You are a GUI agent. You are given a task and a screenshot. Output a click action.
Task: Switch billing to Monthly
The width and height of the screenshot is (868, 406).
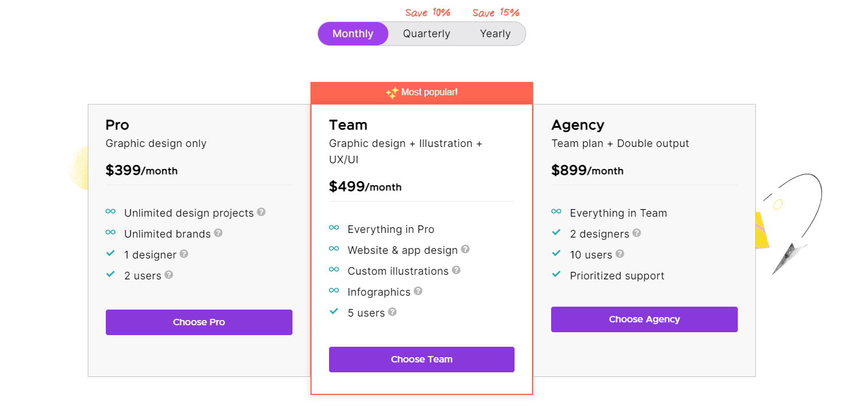353,34
